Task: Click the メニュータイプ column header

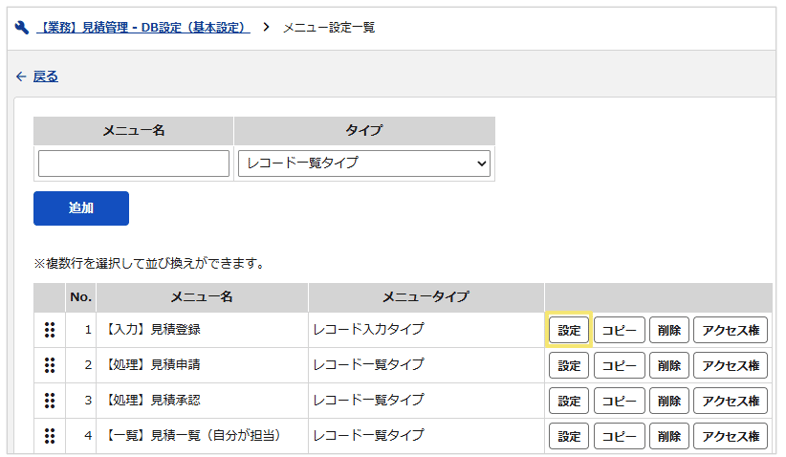Action: click(x=426, y=297)
